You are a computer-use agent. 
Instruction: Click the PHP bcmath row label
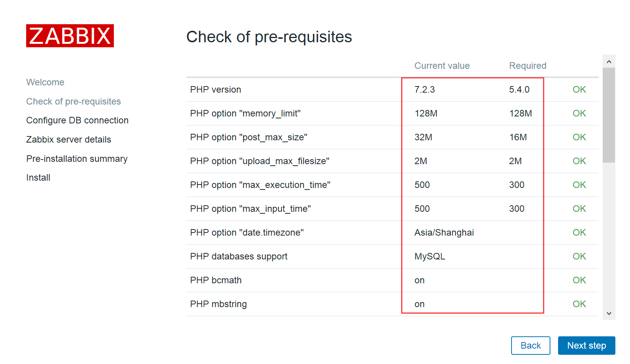(216, 280)
